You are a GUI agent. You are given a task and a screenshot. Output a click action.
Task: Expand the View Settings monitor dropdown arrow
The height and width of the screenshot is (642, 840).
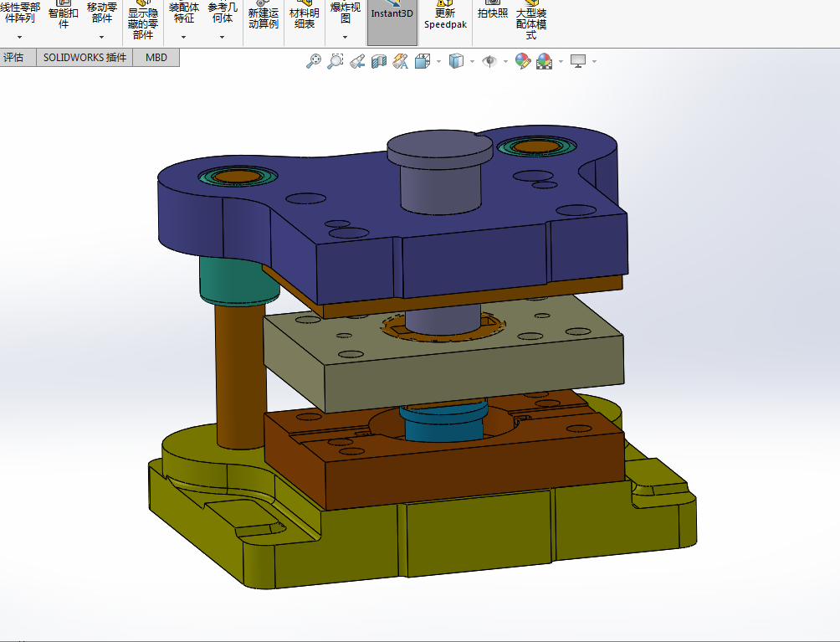(x=595, y=62)
